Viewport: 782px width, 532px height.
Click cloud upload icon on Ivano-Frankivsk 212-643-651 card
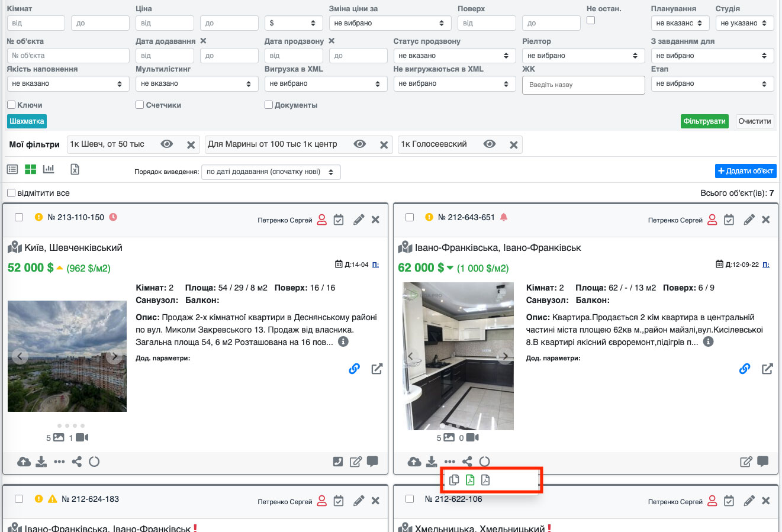click(x=414, y=462)
